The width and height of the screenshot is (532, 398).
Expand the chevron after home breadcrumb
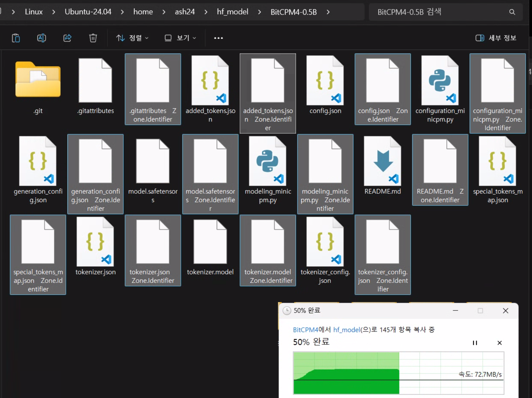tap(164, 12)
